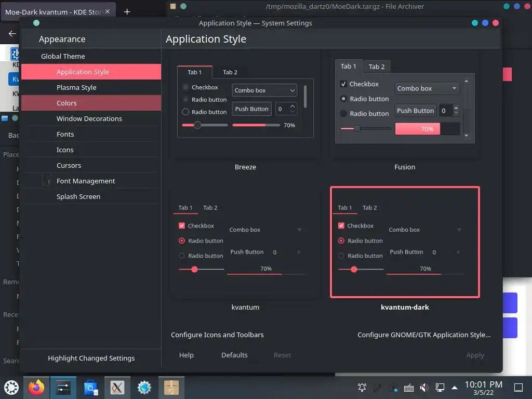Open Combo box in Breeze preview
Screen dimensions: 532x399
click(264, 90)
